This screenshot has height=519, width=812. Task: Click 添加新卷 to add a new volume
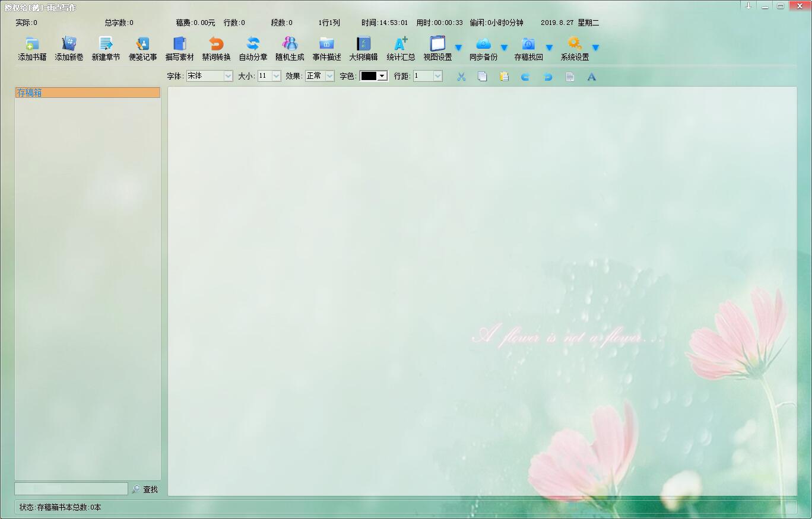[x=69, y=44]
